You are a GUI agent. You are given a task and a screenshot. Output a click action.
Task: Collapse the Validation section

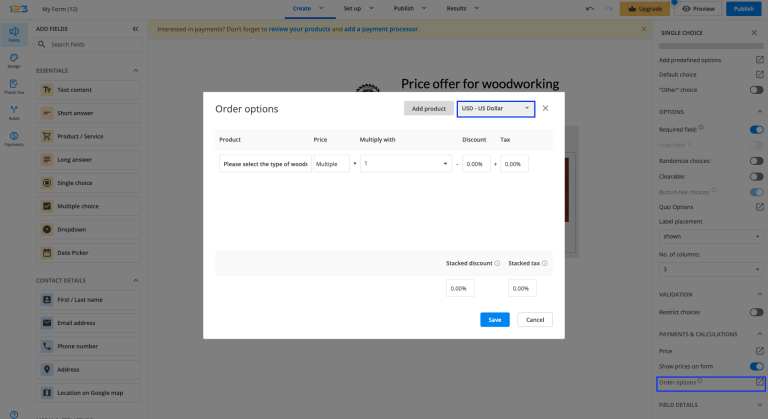759,295
